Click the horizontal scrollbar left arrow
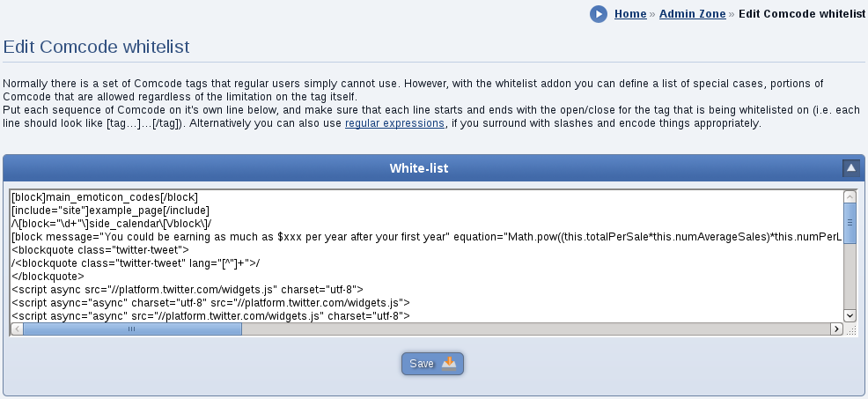Viewport: 868px width, 399px height. point(17,329)
